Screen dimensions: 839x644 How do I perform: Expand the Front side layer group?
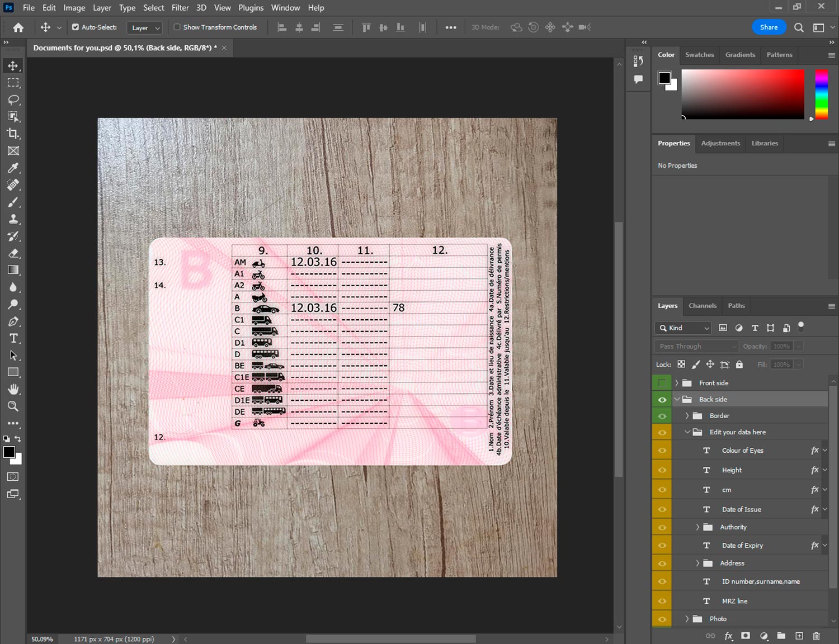tap(677, 383)
